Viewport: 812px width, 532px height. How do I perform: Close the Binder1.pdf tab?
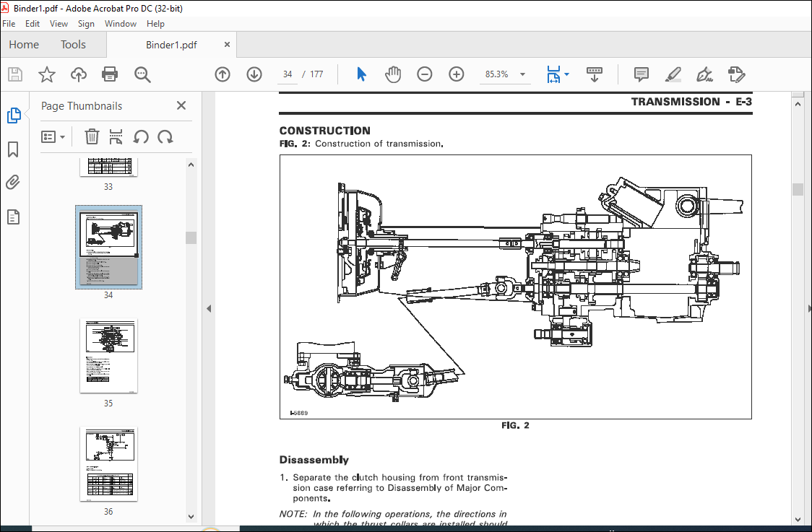[x=227, y=45]
